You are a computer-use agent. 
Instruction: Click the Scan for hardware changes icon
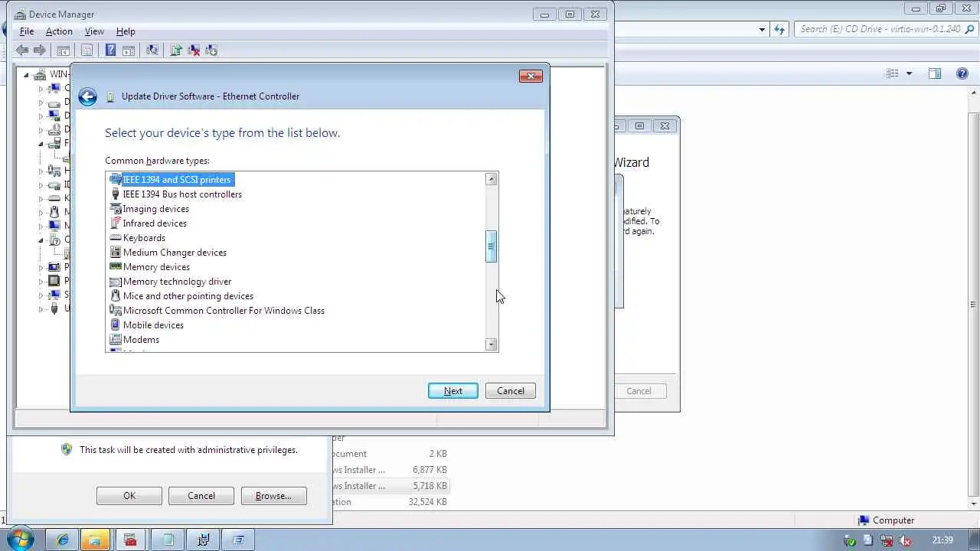click(152, 51)
